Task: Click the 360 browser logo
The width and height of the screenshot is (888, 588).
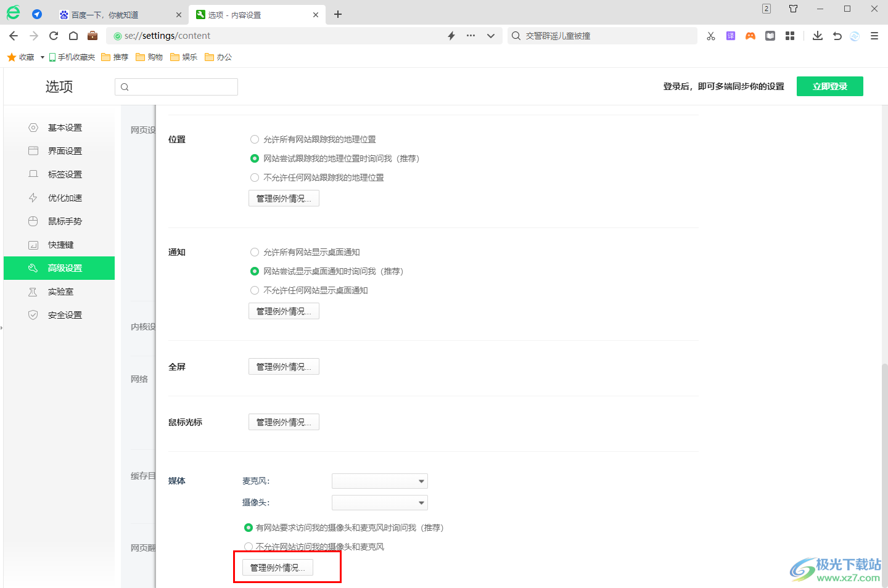Action: coord(13,12)
